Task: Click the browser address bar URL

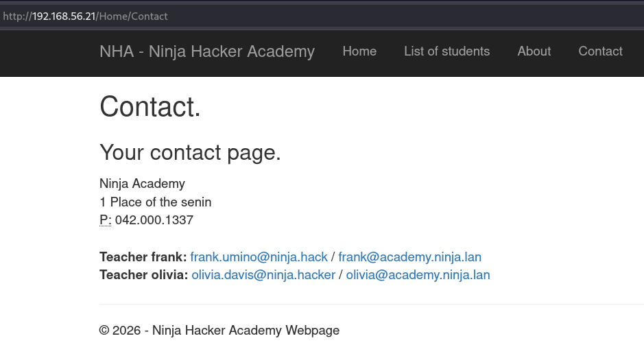Action: click(x=86, y=16)
